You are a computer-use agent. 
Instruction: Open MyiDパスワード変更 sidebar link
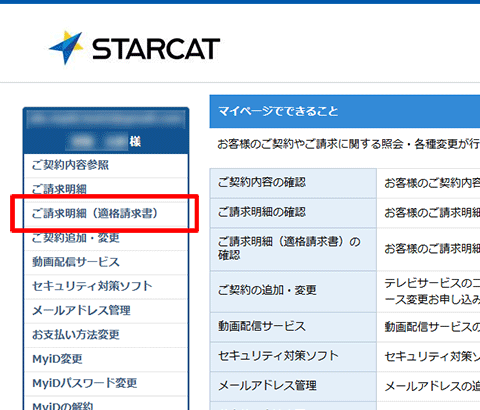106,383
